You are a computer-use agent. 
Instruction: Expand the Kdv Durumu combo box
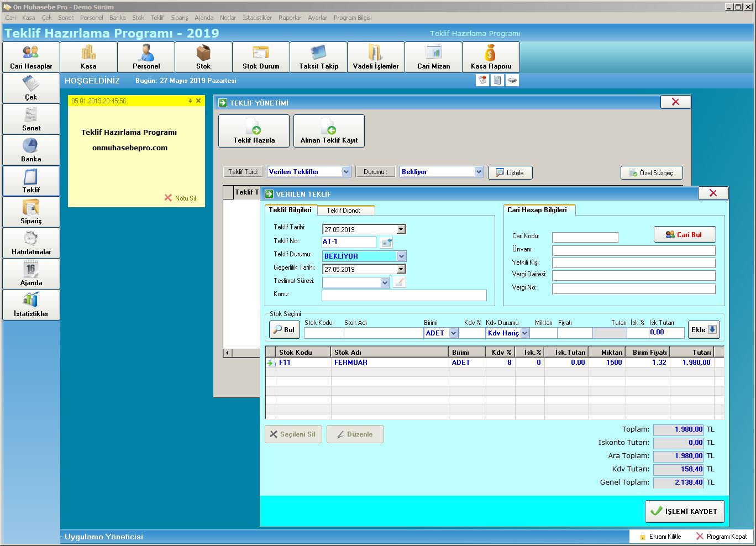click(524, 333)
